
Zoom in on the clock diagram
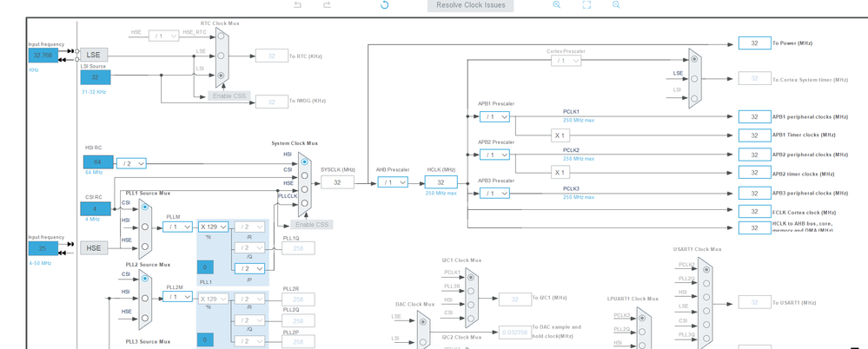[557, 4]
